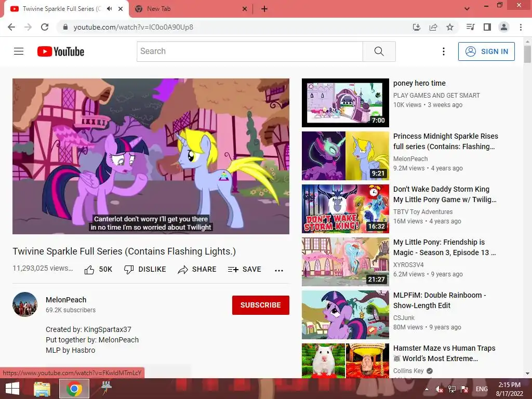Open Don't Wake Daddy Storm King thumbnail
The width and height of the screenshot is (532, 399).
(345, 209)
